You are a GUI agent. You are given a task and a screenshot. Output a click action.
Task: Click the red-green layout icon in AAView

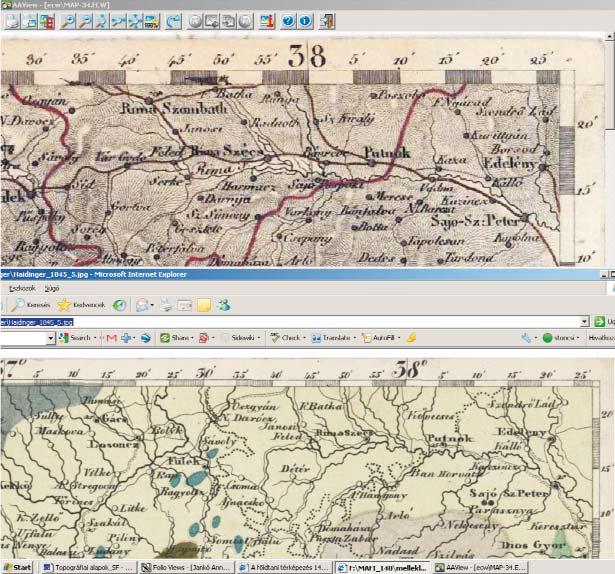[47, 21]
